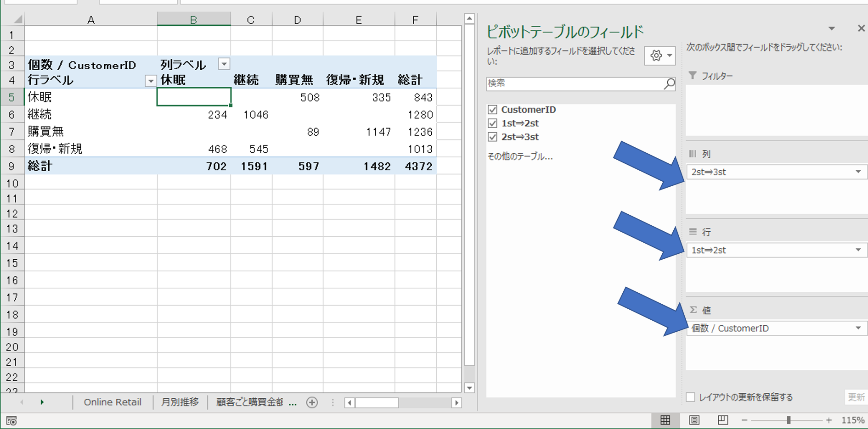This screenshot has height=429, width=868.
Task: Select column B header
Action: click(193, 20)
